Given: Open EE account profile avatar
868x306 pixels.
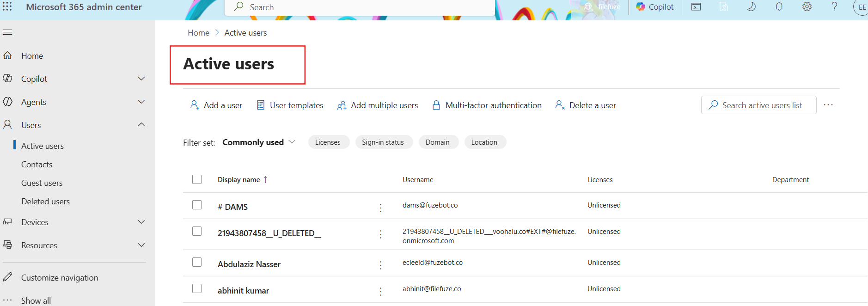Looking at the screenshot, I should [862, 7].
